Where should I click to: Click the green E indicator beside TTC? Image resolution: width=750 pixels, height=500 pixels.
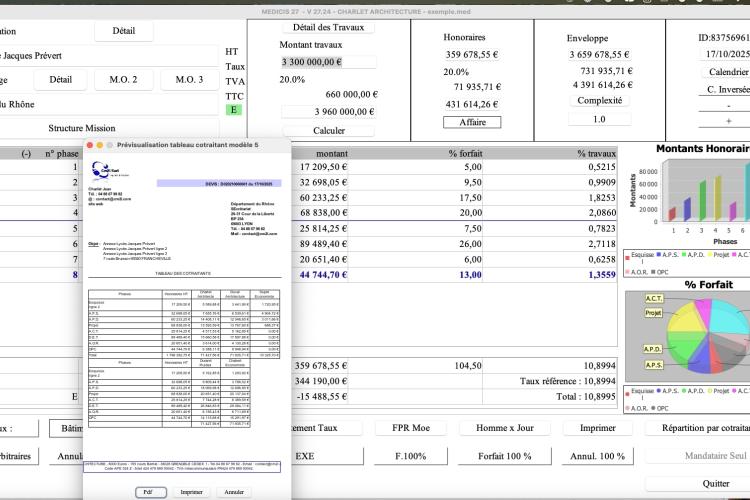coord(234,110)
